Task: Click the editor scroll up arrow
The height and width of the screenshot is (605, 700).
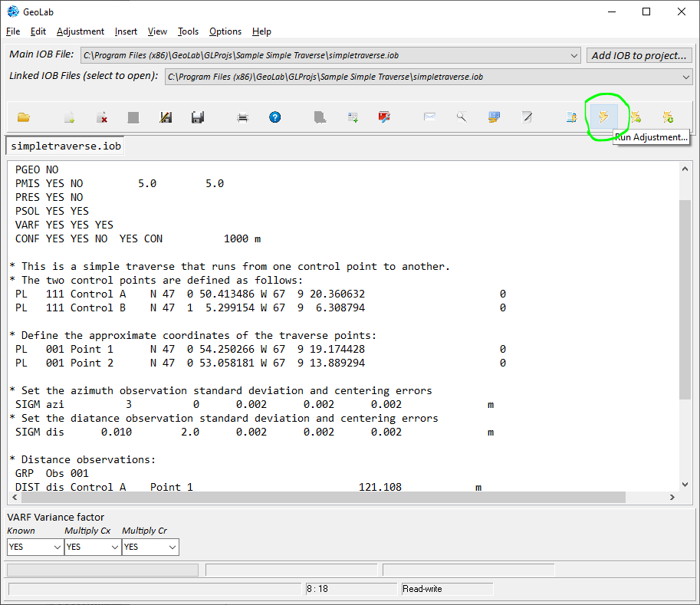Action: coord(685,169)
